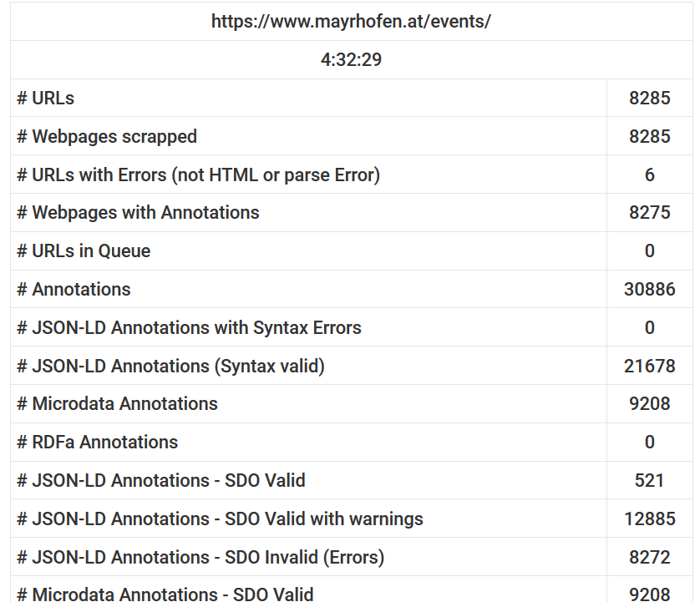Click the '# Microdata Annotations' label
The image size is (700, 602).
click(117, 404)
